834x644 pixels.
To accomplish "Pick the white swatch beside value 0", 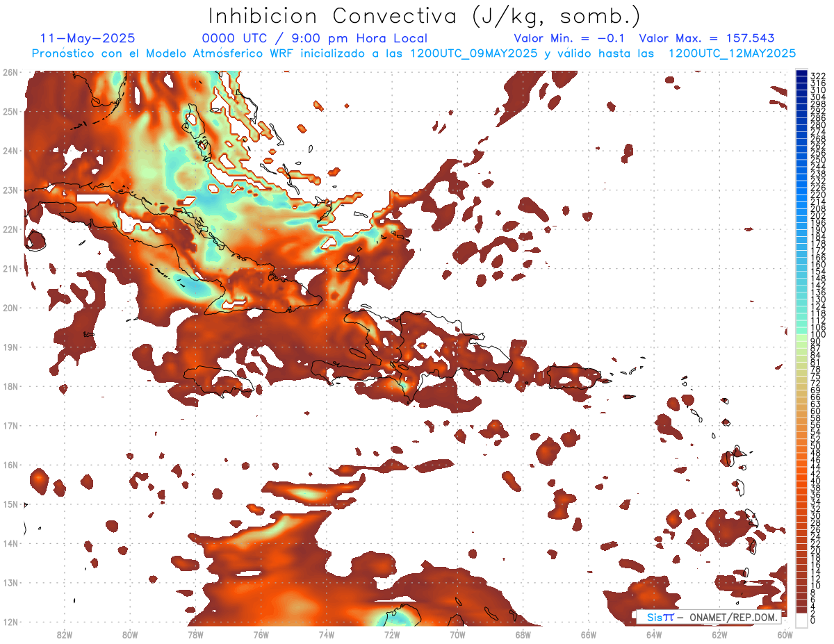I will point(801,620).
